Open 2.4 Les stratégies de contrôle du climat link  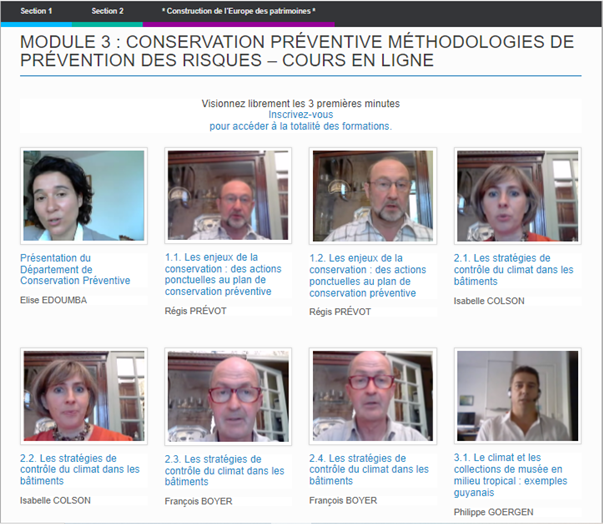[369, 469]
